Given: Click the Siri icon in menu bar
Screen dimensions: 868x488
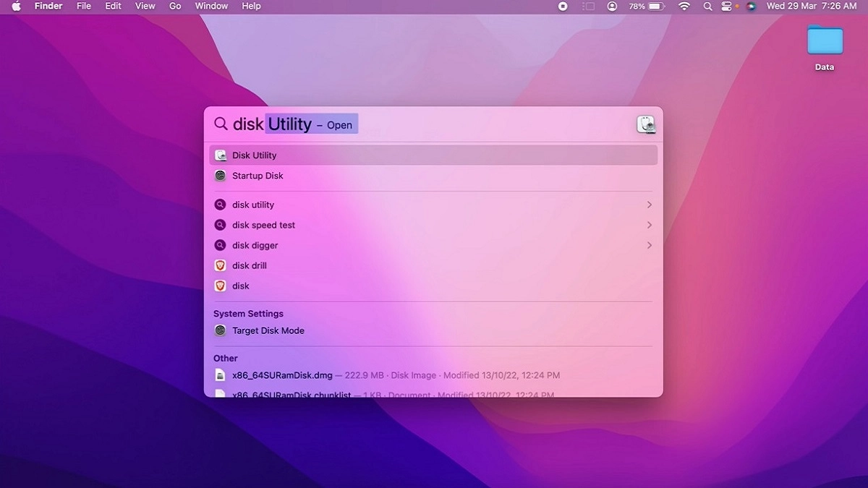Looking at the screenshot, I should click(x=751, y=6).
